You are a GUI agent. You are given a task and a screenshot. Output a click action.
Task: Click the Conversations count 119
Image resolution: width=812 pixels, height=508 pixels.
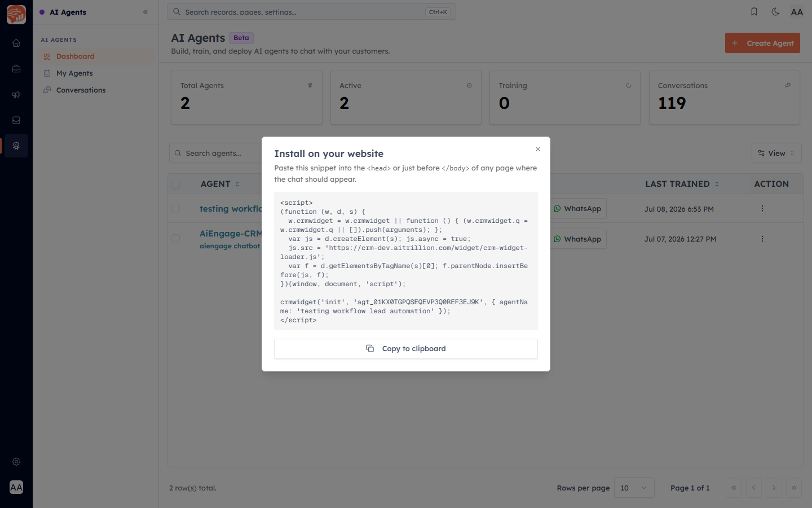pyautogui.click(x=672, y=103)
